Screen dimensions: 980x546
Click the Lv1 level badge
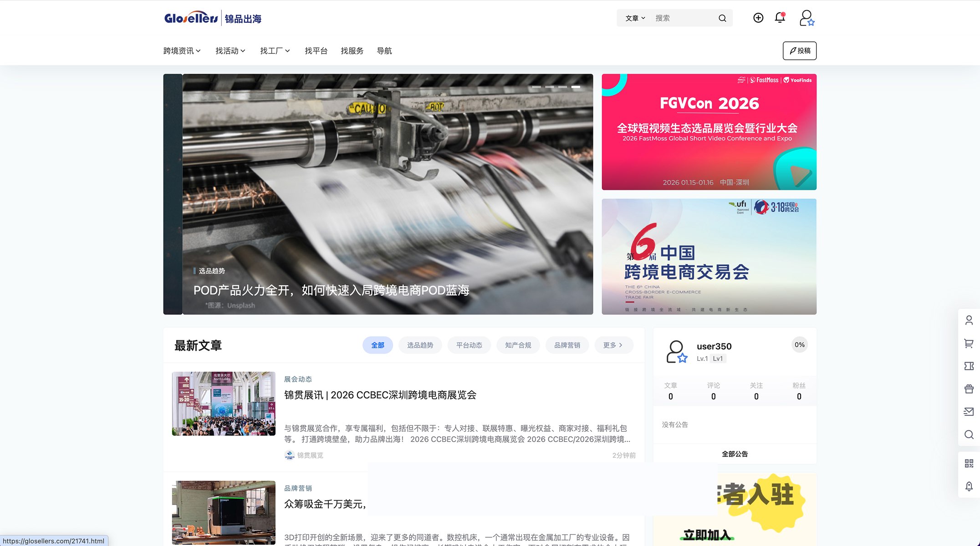[x=718, y=359]
